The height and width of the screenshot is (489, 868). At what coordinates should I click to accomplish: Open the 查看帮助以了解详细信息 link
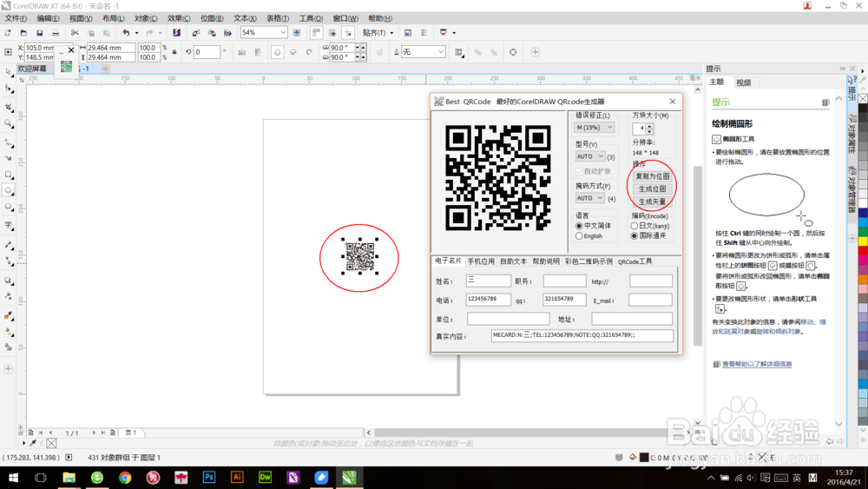click(757, 364)
